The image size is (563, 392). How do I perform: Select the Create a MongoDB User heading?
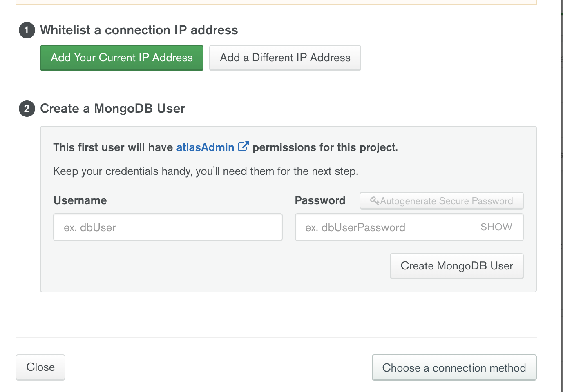coord(112,109)
